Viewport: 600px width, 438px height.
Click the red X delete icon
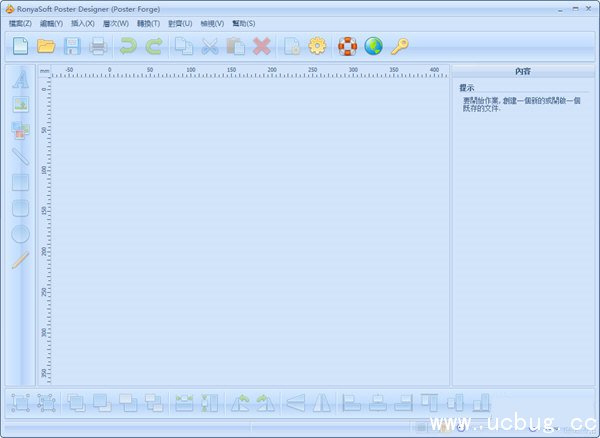click(x=262, y=45)
